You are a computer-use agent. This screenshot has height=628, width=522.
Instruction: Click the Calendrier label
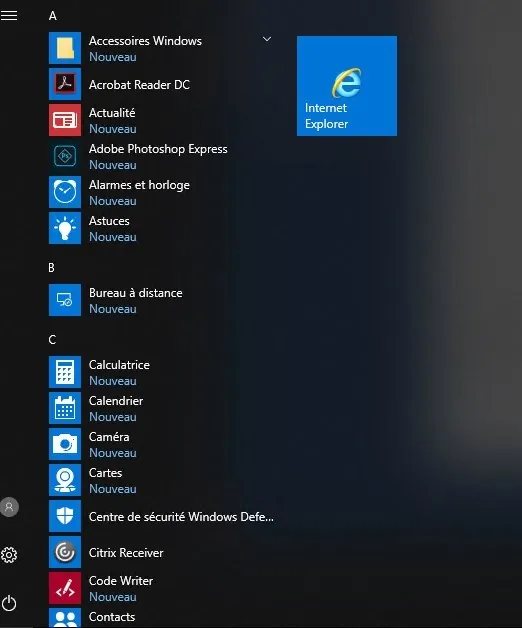pyautogui.click(x=116, y=401)
